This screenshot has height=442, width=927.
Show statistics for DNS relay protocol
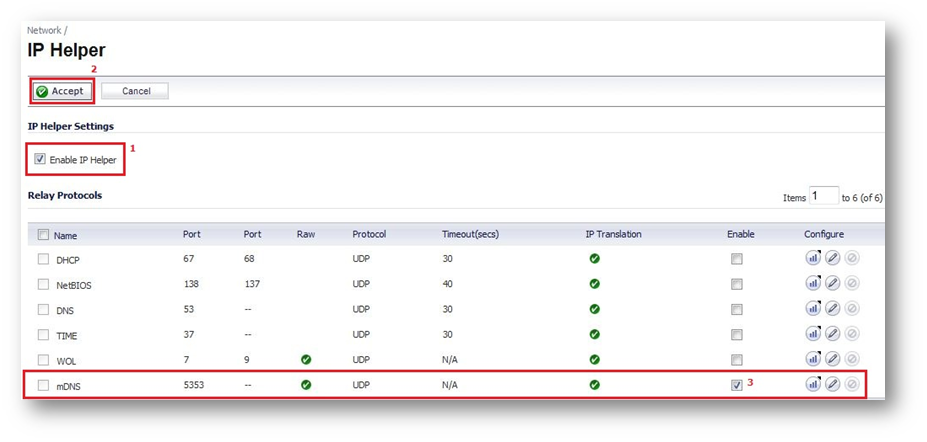tap(813, 309)
